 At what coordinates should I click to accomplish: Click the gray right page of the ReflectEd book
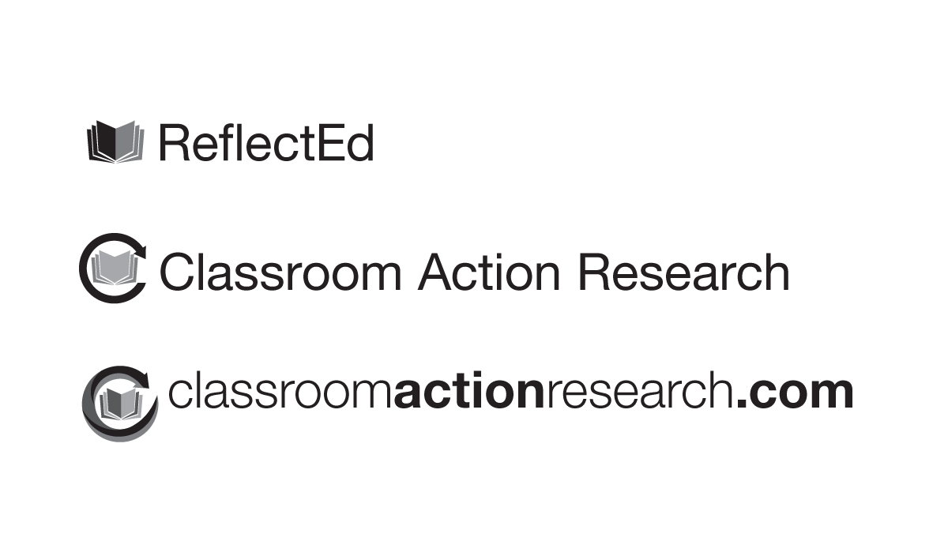(126, 141)
